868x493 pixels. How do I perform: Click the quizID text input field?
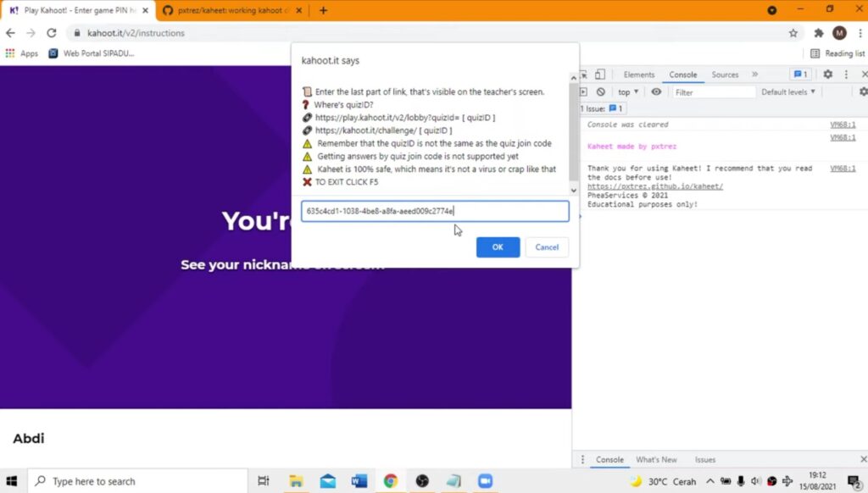435,212
